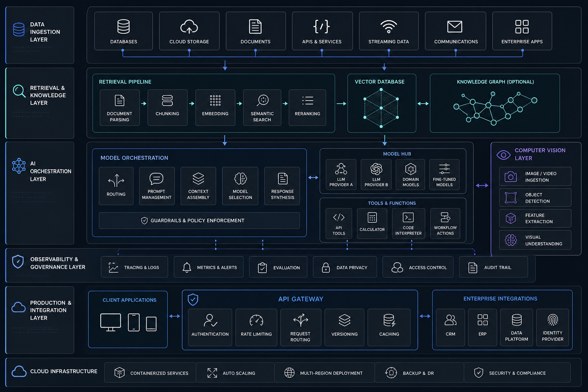Select the Identity Provider fingerprint icon

[553, 320]
